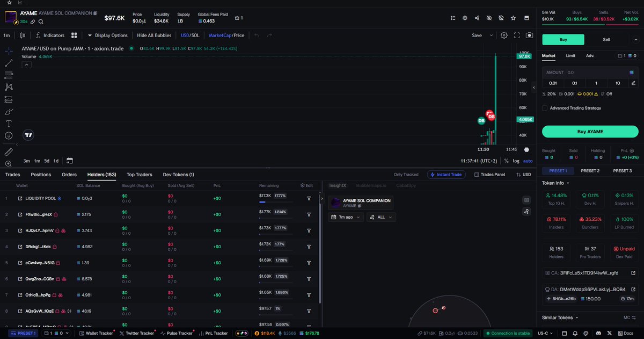644x339 pixels.
Task: Hide token with crossed-eye icon
Action: 489,18
